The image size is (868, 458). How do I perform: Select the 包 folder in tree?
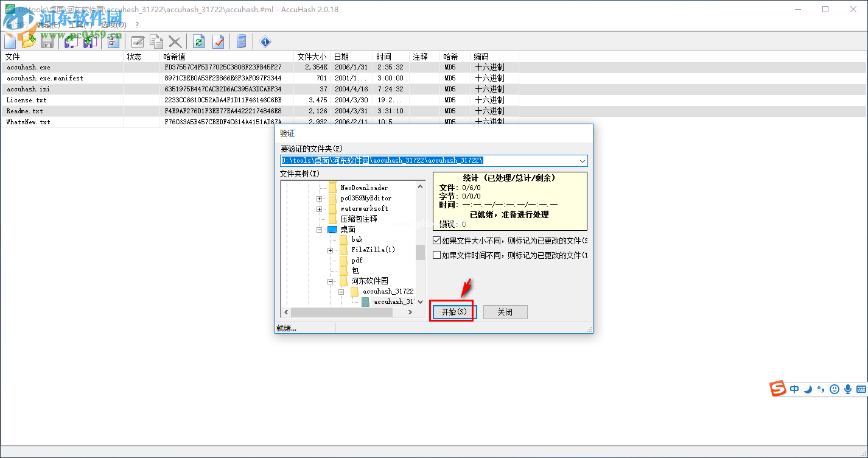(x=355, y=271)
